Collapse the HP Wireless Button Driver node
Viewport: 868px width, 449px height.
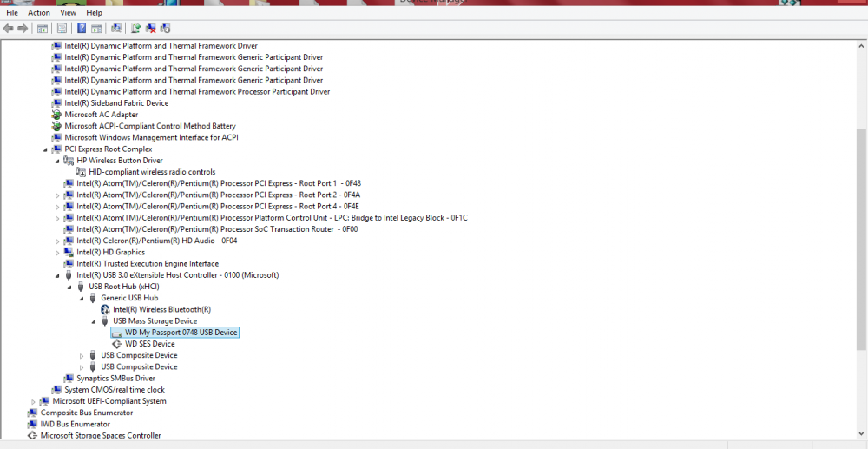click(57, 162)
